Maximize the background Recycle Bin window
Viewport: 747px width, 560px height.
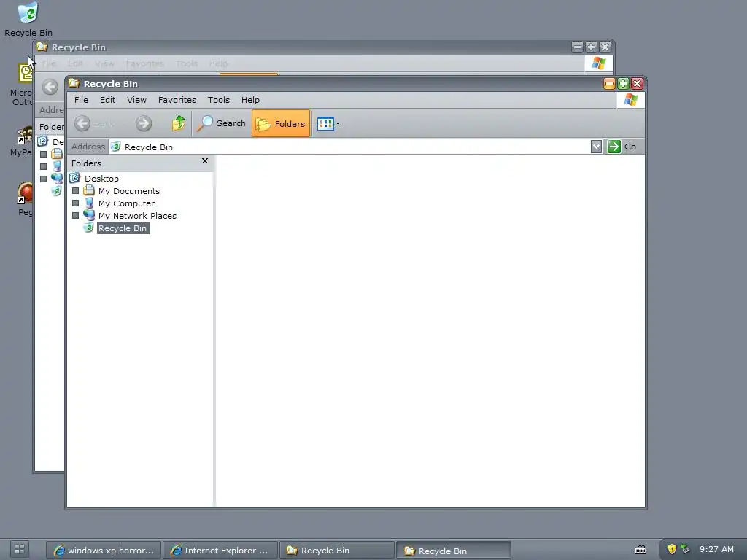(591, 47)
